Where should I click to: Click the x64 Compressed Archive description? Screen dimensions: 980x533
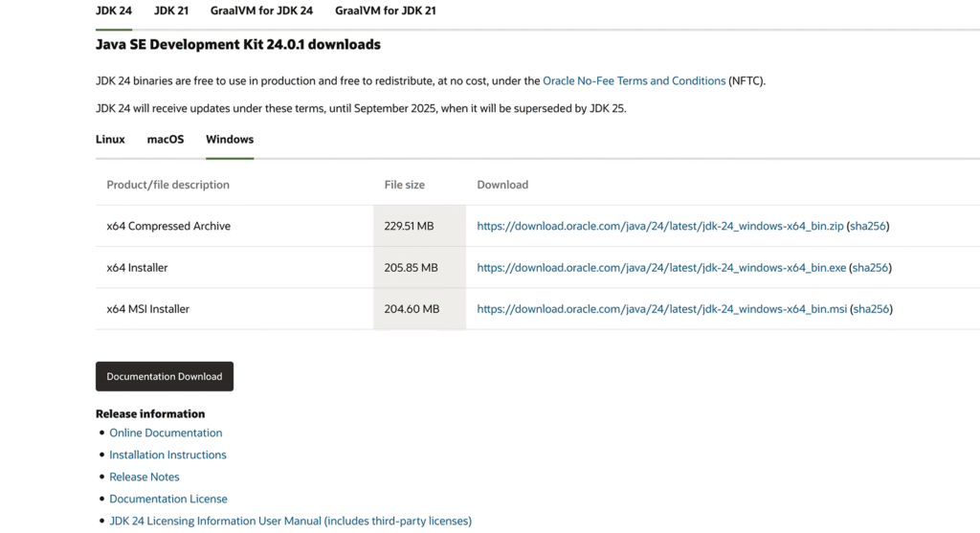click(x=168, y=226)
